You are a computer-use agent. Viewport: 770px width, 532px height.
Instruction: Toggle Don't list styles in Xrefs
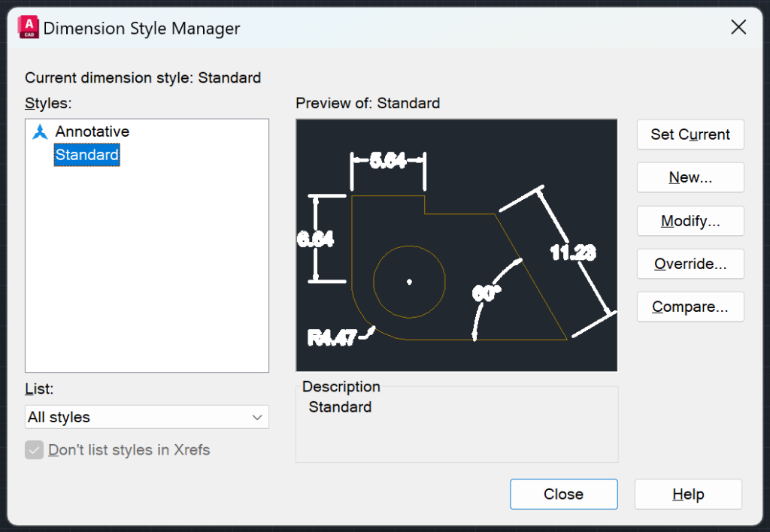point(34,449)
